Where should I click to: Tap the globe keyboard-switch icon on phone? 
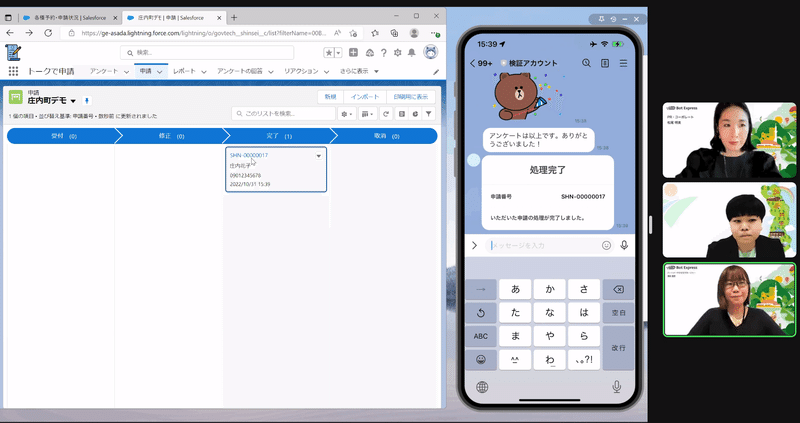point(482,387)
